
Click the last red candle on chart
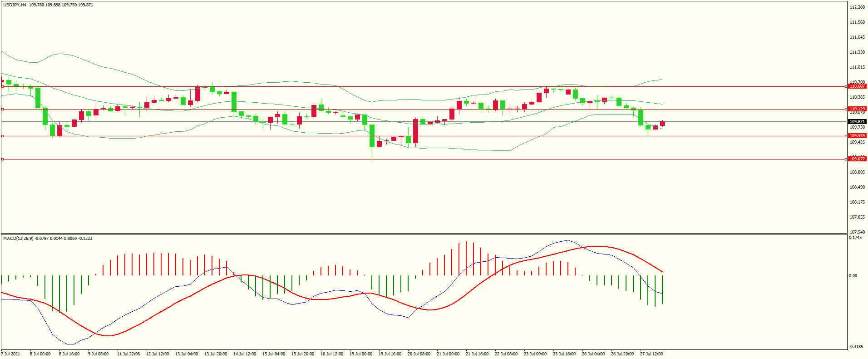pyautogui.click(x=662, y=124)
